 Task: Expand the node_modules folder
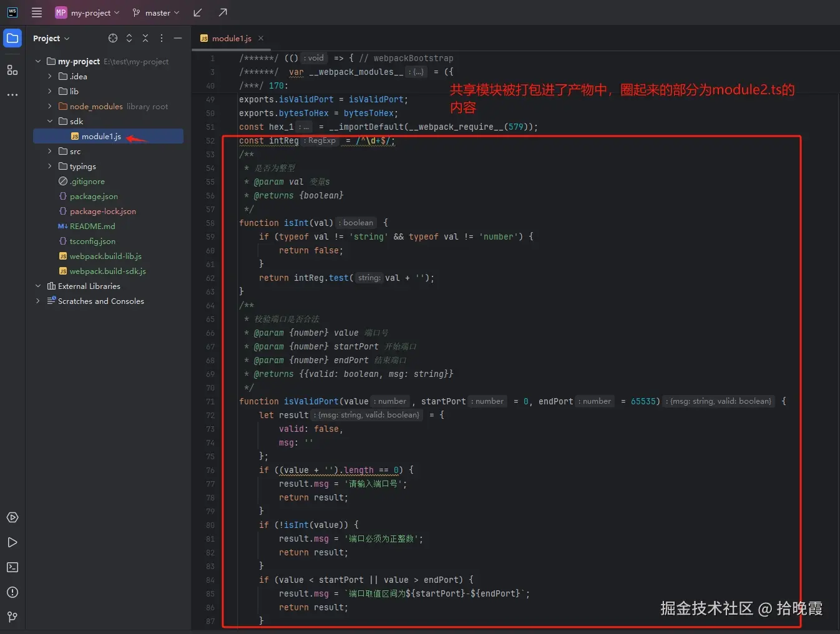[x=50, y=106]
